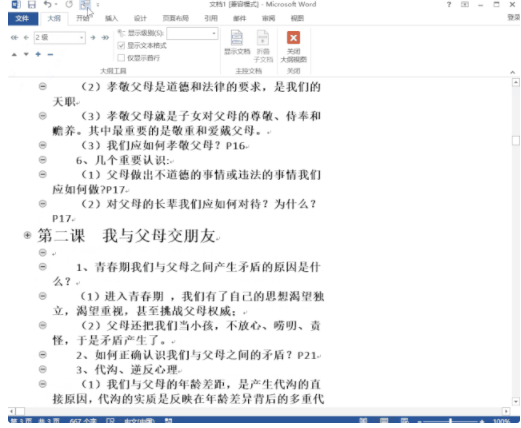Screen dimensions: 521x428
Task: Demote to body text double-right arrow
Action: pyautogui.click(x=105, y=38)
